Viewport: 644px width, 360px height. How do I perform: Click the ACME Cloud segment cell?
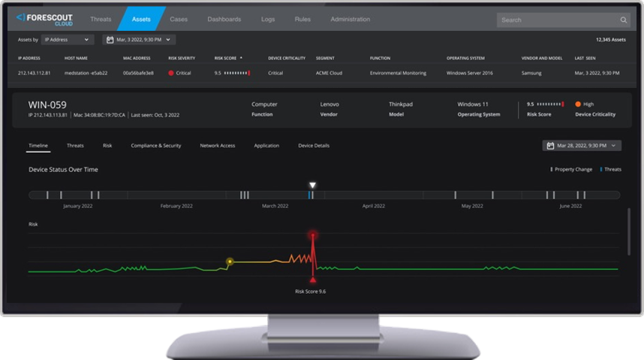329,73
